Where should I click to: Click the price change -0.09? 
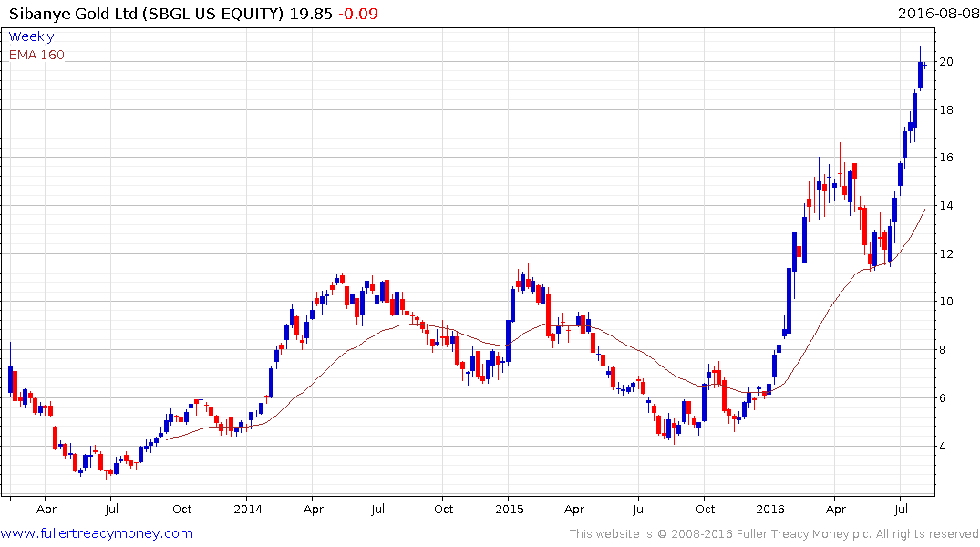pos(358,14)
